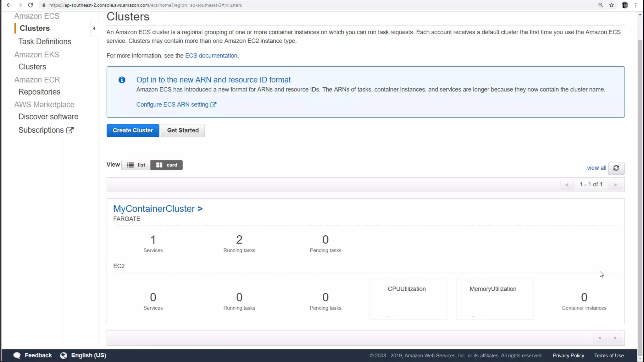644x362 pixels.
Task: Open Chrome three-dot menu
Action: click(636, 5)
